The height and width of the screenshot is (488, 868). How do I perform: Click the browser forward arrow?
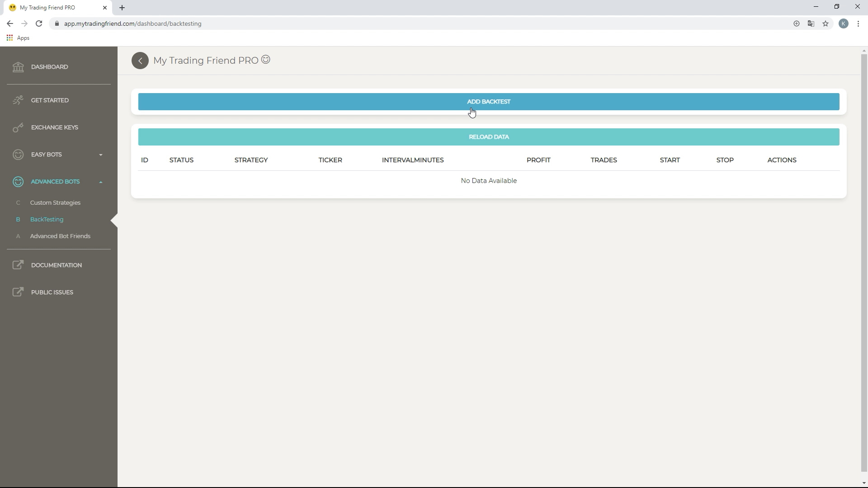(24, 23)
